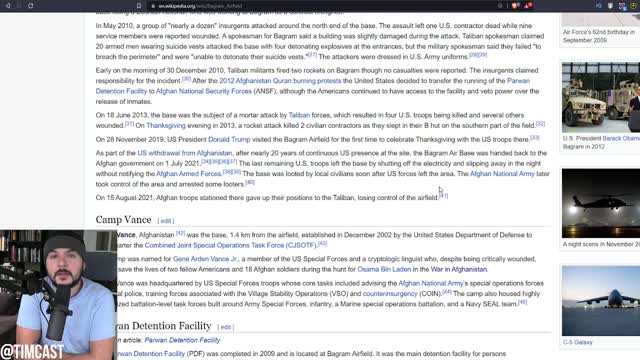
Task: Edit the Detention Facility section
Action: 225,327
